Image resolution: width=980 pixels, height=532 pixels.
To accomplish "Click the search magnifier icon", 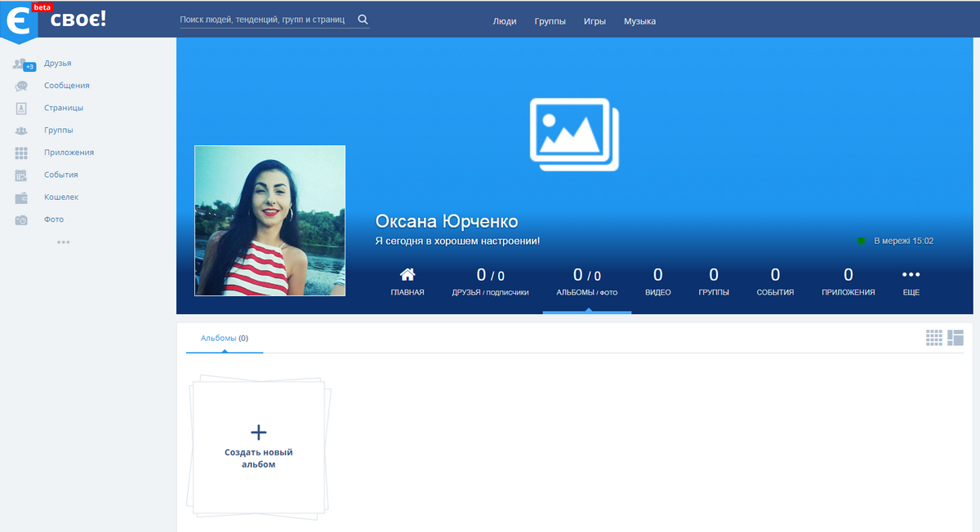I will point(363,20).
